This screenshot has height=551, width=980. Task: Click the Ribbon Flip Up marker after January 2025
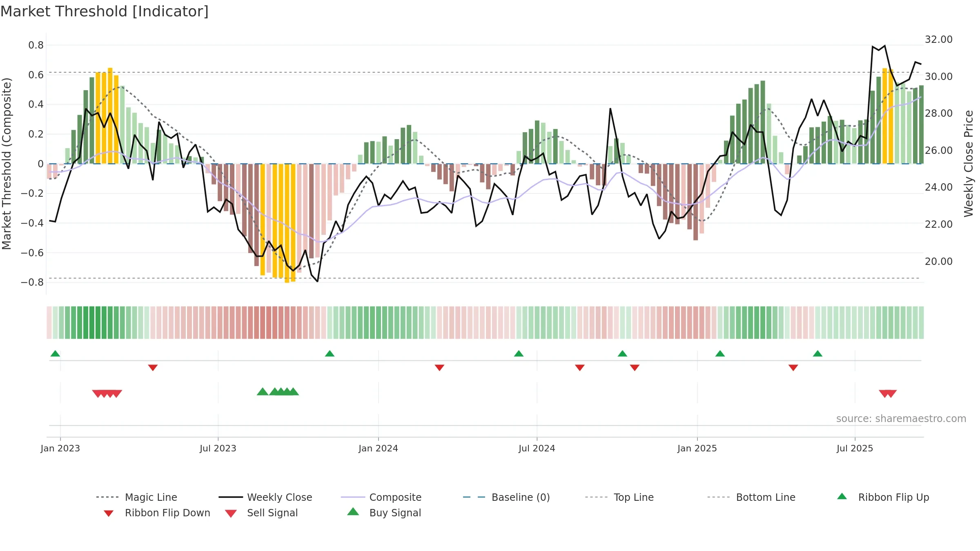point(720,353)
